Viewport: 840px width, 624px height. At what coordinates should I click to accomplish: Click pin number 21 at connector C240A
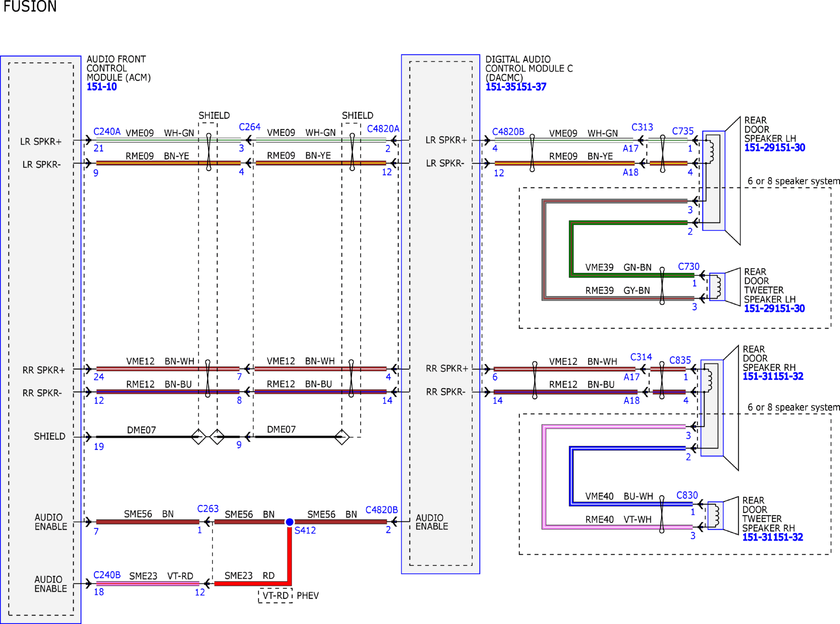click(x=99, y=148)
